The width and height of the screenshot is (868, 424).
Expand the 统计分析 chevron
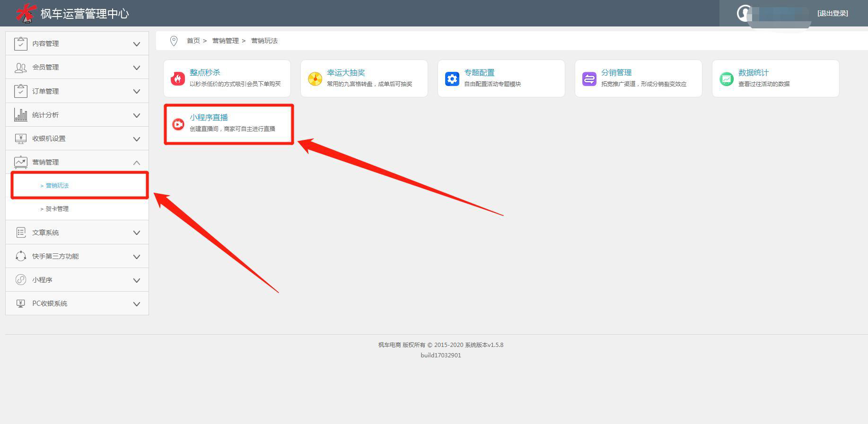pos(137,115)
